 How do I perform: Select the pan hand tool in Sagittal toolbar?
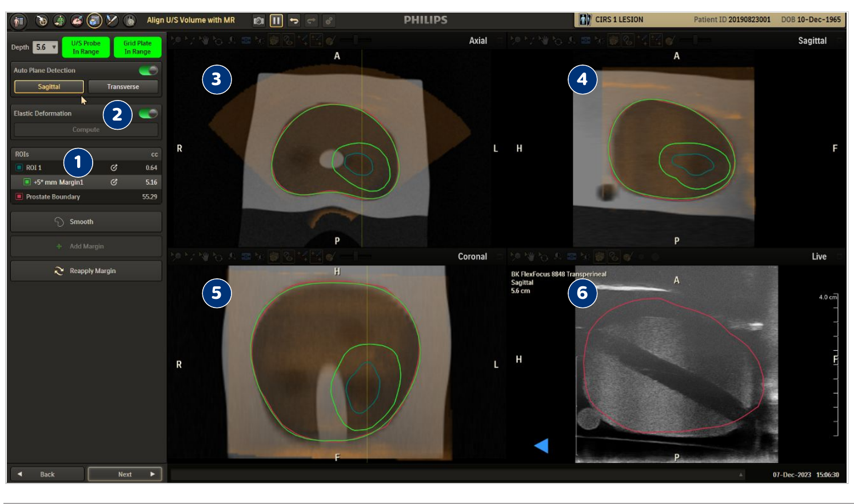[544, 40]
